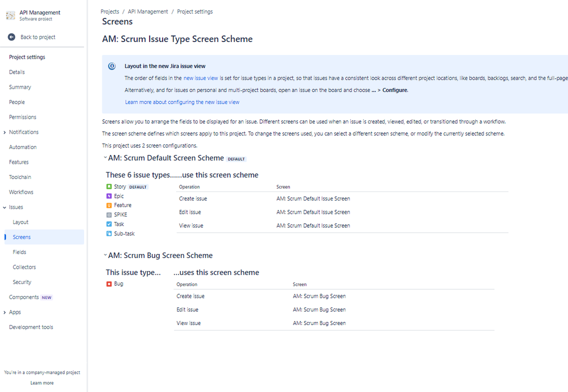
Task: Click the Projects breadcrumb link
Action: point(110,11)
